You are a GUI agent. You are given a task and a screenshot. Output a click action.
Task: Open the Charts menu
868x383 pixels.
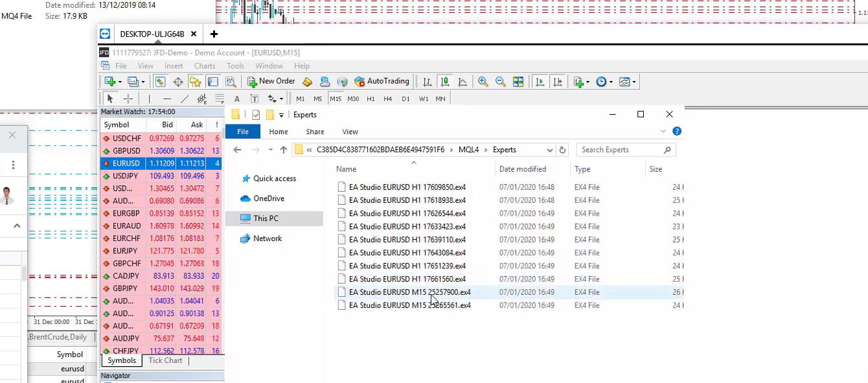click(204, 65)
